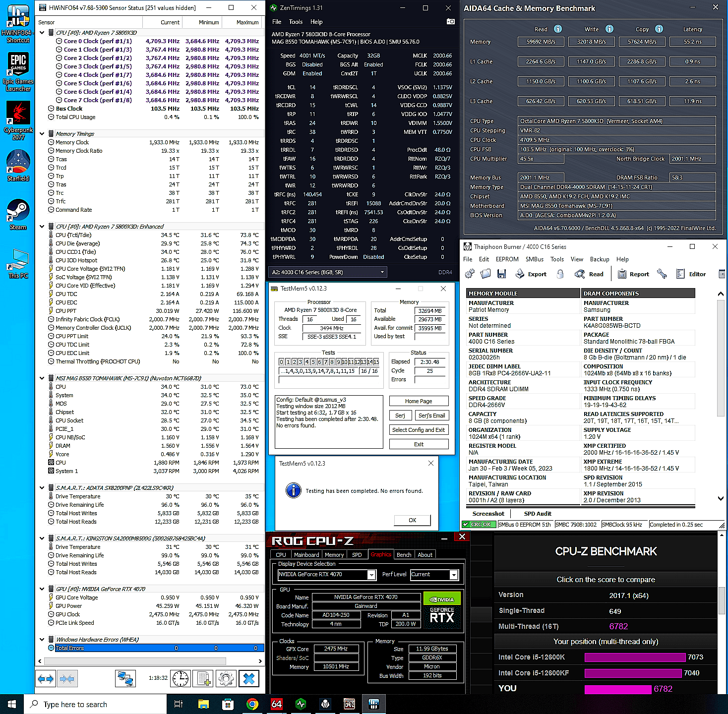The height and width of the screenshot is (714, 728).
Task: Open AIDA64 from the taskbar
Action: (x=276, y=704)
